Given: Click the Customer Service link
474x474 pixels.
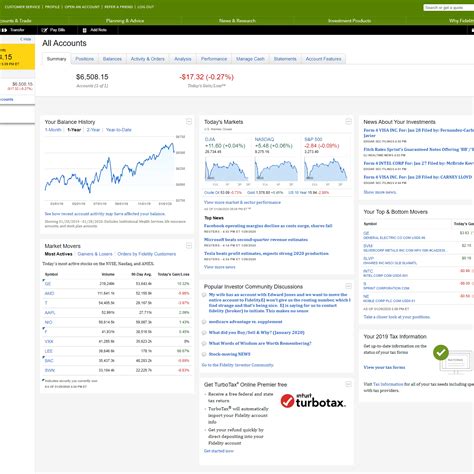Looking at the screenshot, I should (x=22, y=7).
